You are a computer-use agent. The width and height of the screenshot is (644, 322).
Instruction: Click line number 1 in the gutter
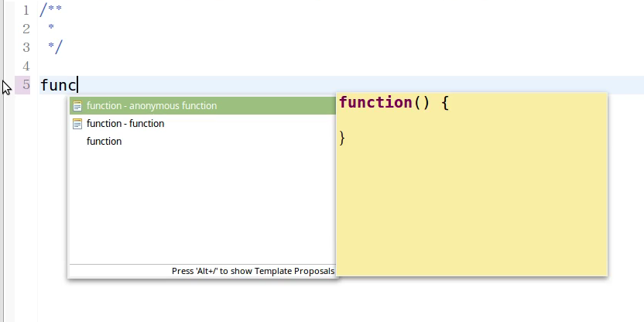click(26, 11)
